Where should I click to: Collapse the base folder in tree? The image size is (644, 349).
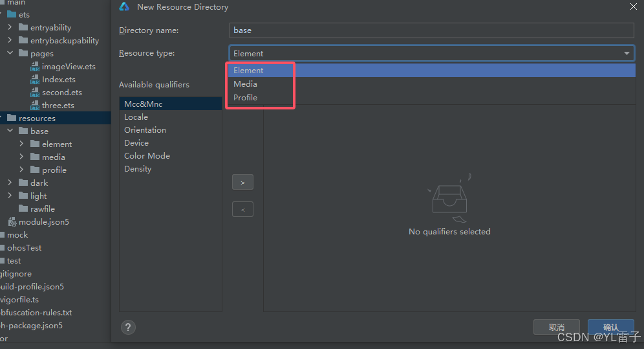(10, 131)
